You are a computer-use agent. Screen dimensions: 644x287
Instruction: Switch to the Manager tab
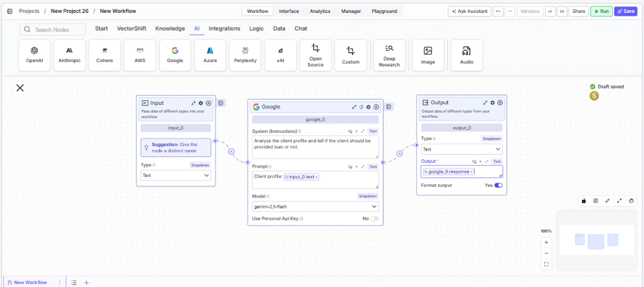(351, 11)
